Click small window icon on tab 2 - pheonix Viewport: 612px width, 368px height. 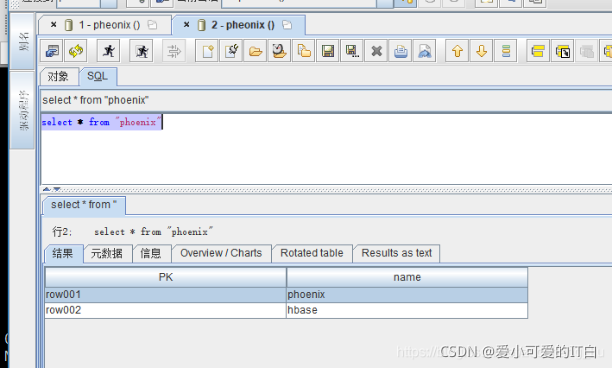coord(287,25)
